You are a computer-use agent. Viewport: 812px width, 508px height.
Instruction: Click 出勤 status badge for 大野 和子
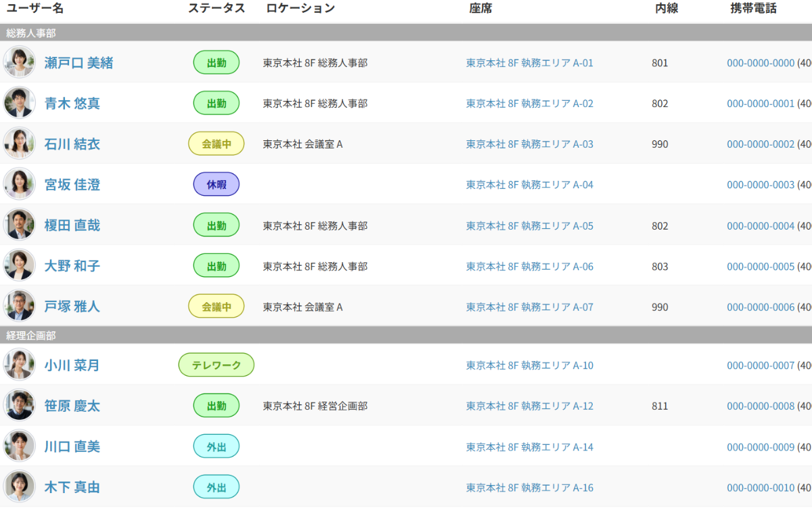coord(217,266)
